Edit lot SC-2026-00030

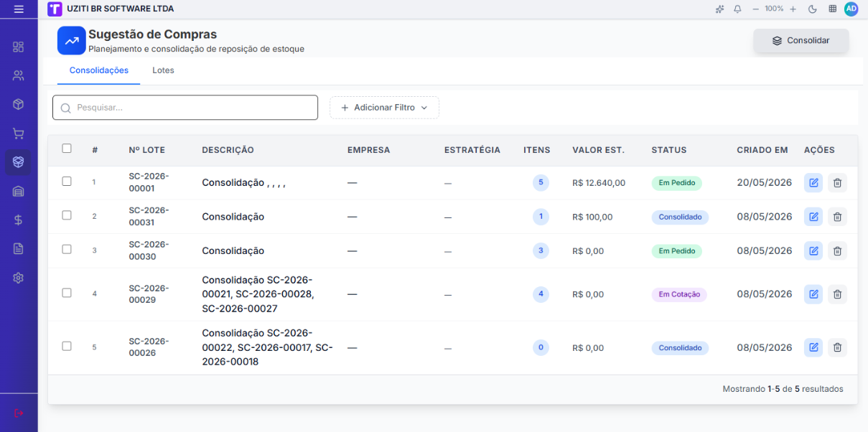(x=813, y=251)
